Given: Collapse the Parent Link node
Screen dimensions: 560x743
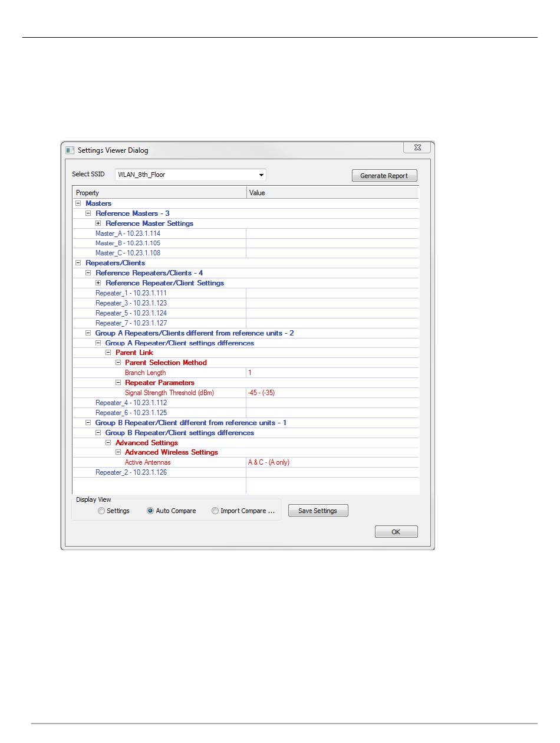Looking at the screenshot, I should click(x=108, y=353).
